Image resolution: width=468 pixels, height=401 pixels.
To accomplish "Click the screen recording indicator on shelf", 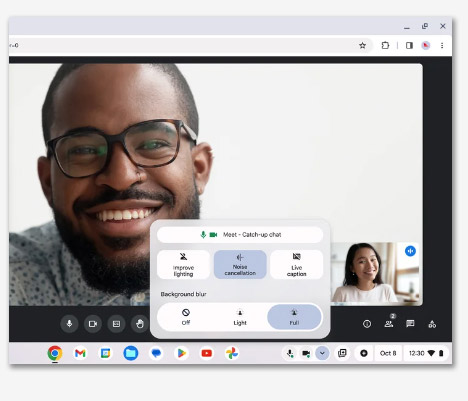I will (x=364, y=353).
